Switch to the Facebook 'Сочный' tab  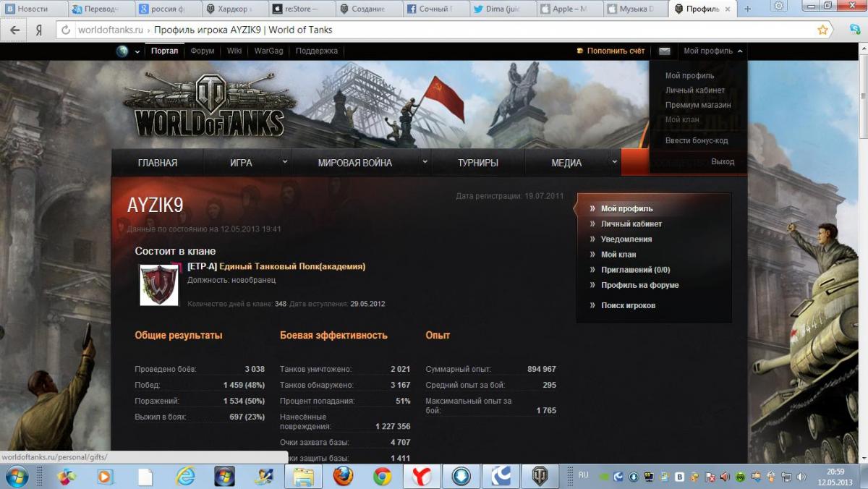(x=436, y=9)
